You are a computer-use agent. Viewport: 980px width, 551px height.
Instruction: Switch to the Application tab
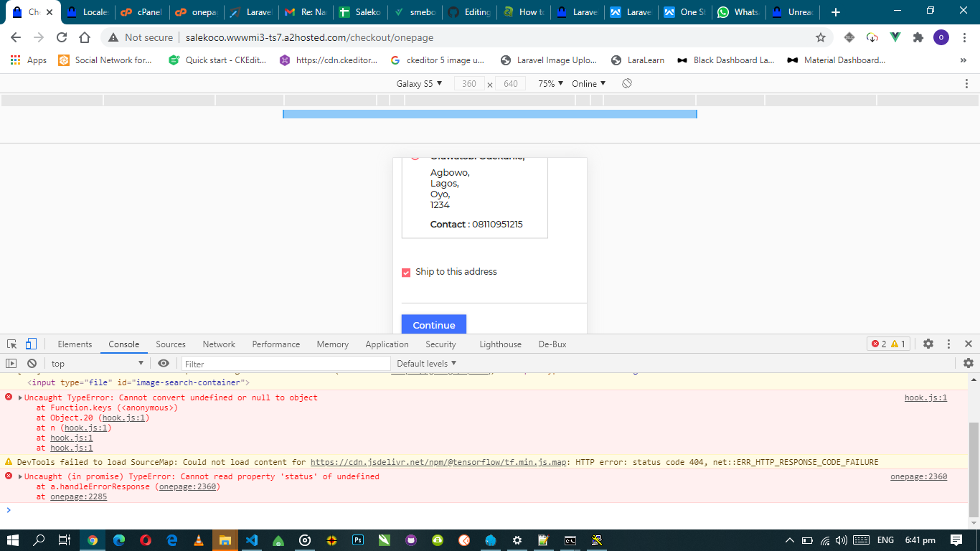tap(387, 344)
